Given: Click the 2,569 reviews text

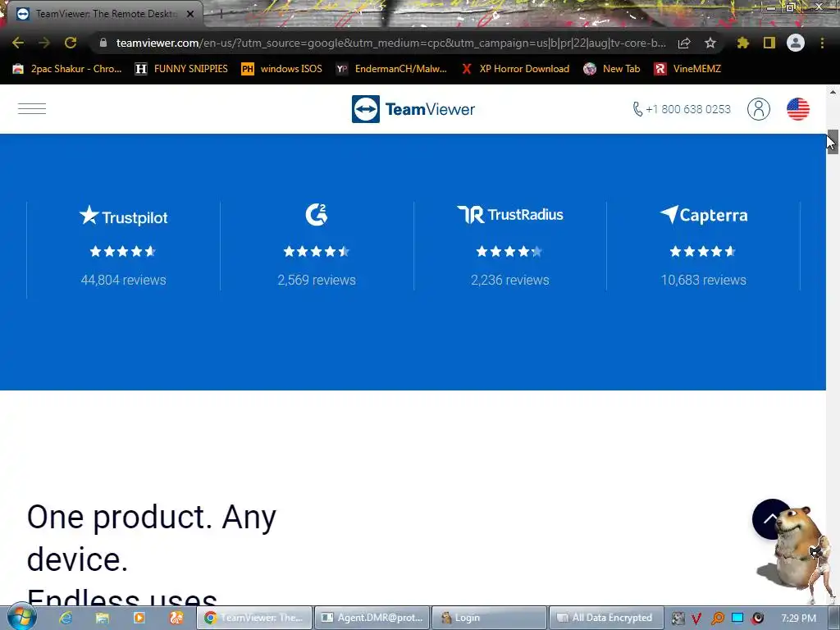Looking at the screenshot, I should point(317,280).
